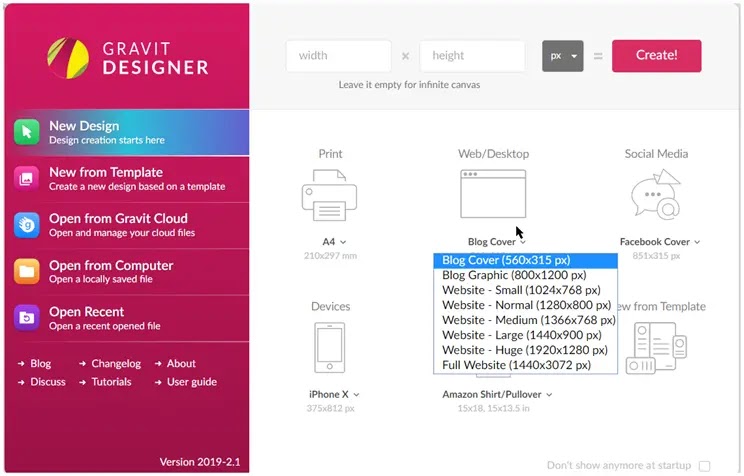Click the Web/Desktop category heading
The height and width of the screenshot is (476, 744).
493,154
